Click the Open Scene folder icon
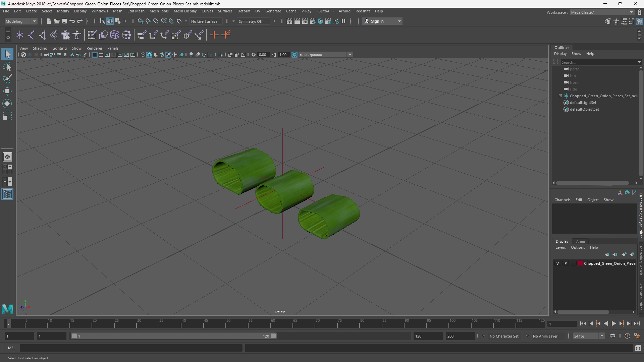This screenshot has width=644, height=362. point(56,21)
